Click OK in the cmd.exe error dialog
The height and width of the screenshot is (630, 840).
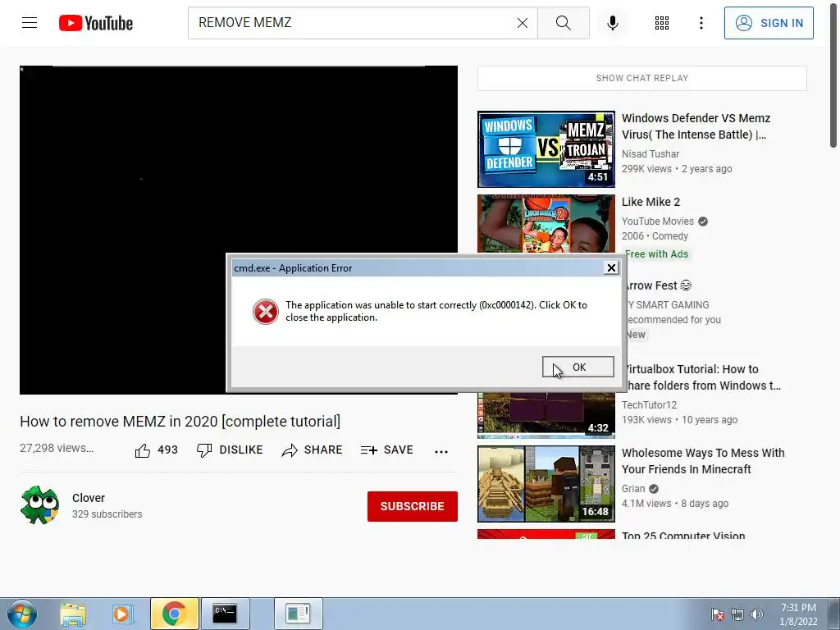point(578,367)
